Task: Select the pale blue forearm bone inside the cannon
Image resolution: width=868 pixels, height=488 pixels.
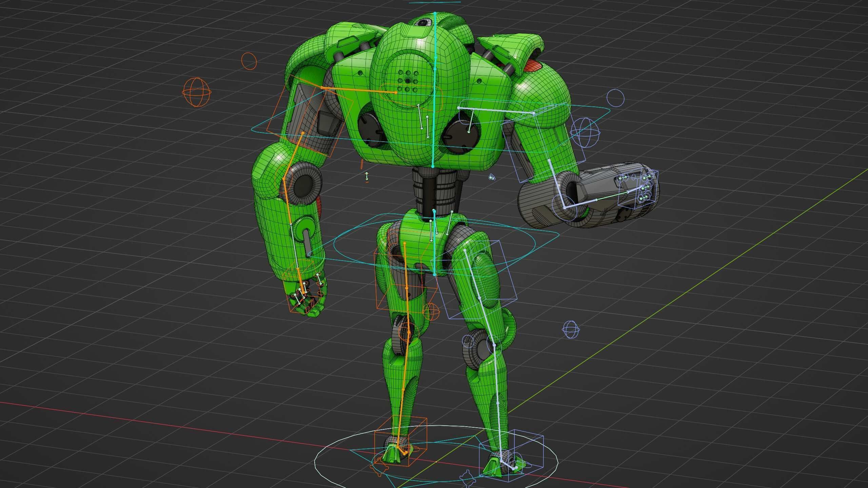Action: click(580, 204)
